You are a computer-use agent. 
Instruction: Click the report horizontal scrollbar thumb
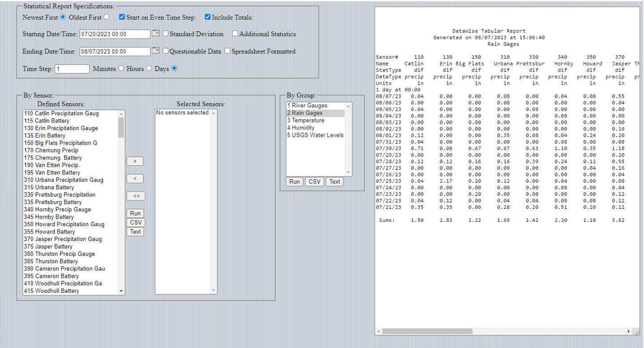[x=427, y=331]
